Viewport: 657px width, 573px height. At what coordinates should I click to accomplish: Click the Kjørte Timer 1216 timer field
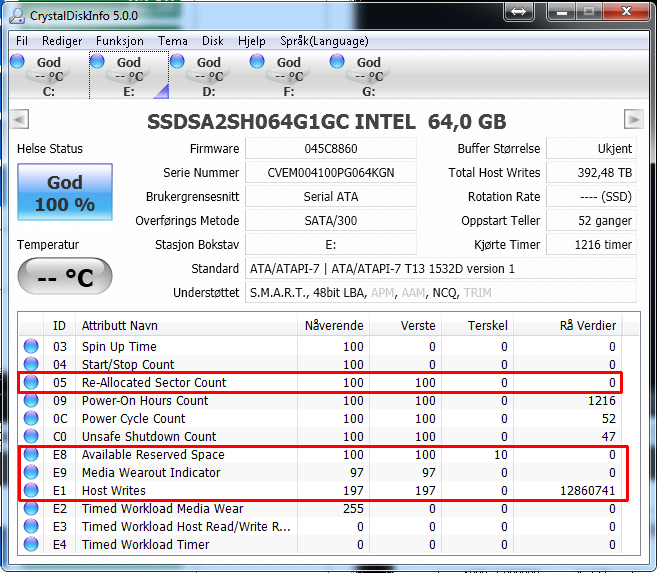click(591, 245)
